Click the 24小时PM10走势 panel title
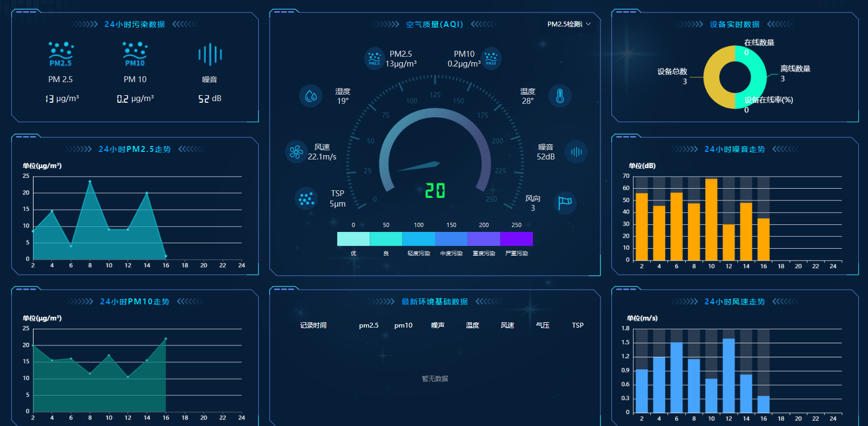Image resolution: width=868 pixels, height=426 pixels. pyautogui.click(x=135, y=302)
